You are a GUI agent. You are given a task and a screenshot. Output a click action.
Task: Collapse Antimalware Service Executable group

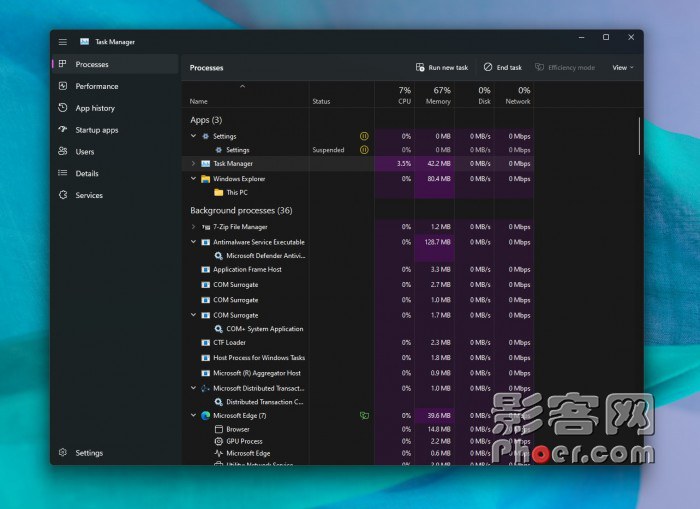pos(193,242)
